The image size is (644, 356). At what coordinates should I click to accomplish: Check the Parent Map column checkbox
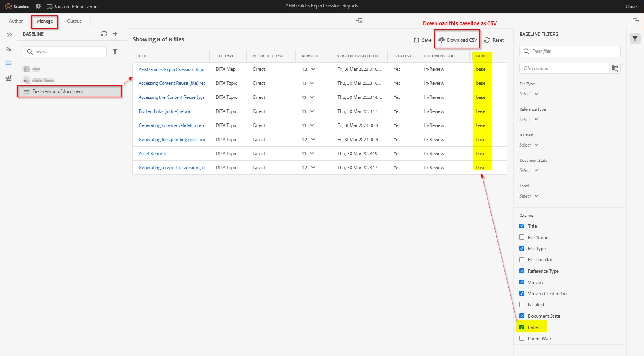click(x=522, y=339)
